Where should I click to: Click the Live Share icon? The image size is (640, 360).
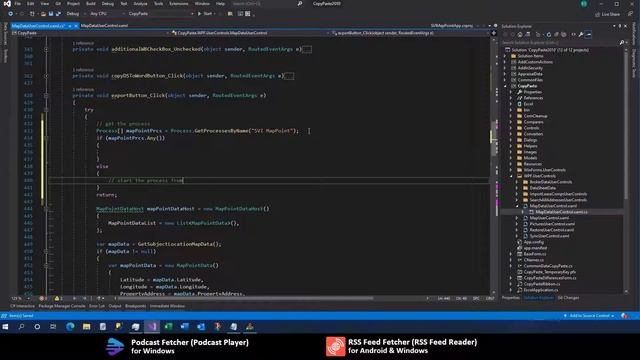coord(597,14)
